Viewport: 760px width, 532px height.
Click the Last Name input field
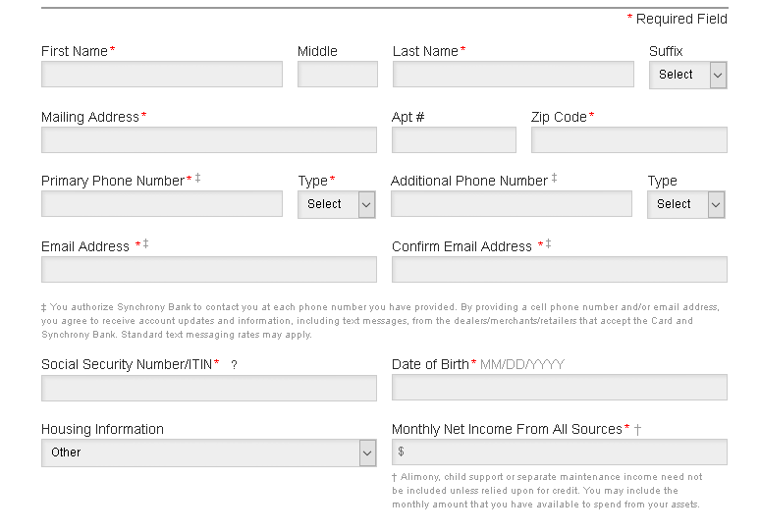514,75
